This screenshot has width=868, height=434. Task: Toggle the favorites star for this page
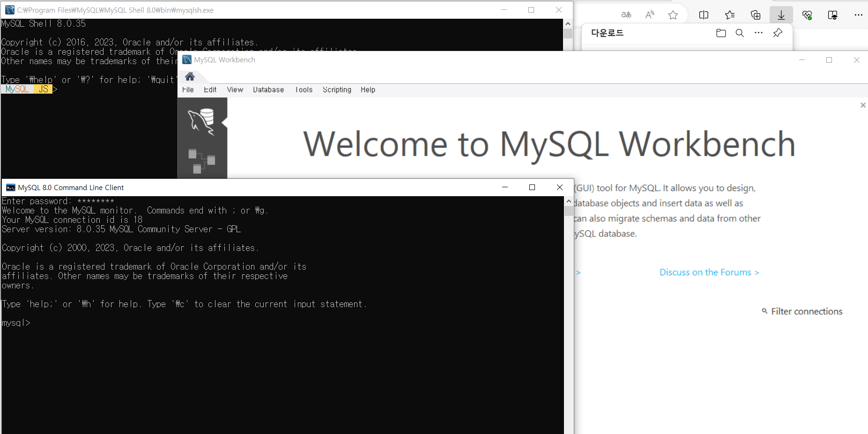tap(673, 15)
